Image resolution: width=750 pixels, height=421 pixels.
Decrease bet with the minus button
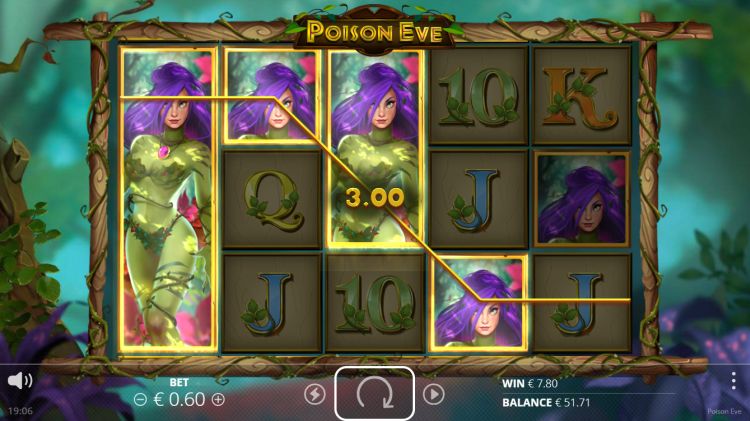click(140, 399)
